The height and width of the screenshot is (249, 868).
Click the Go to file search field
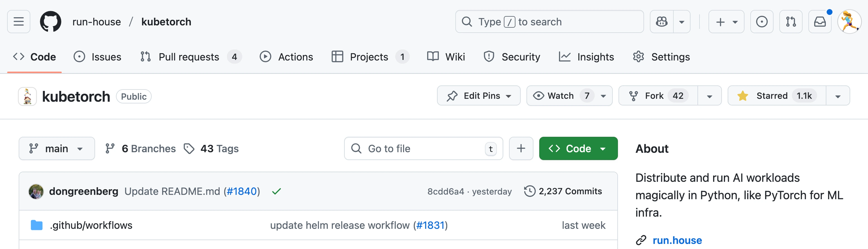click(418, 149)
